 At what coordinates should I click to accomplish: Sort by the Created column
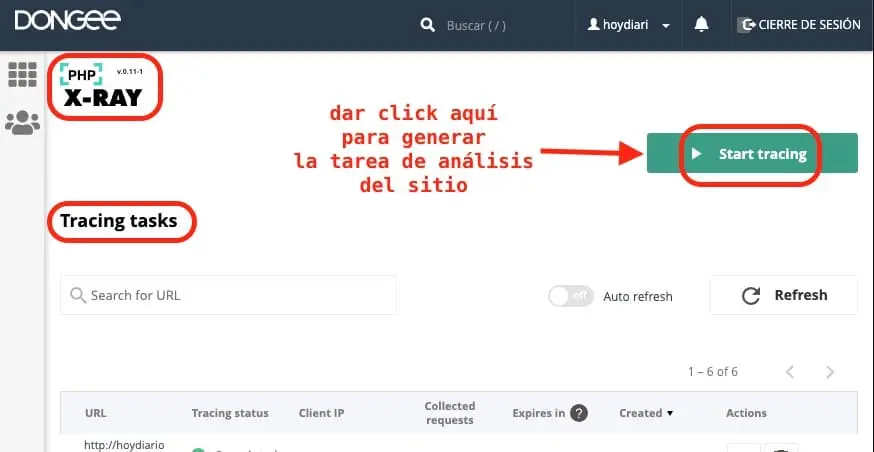646,413
